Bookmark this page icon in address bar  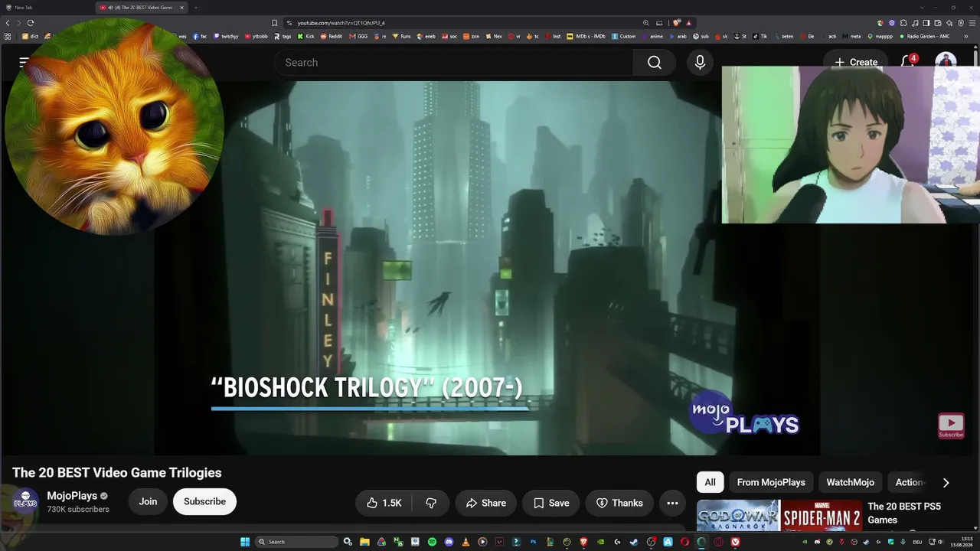(274, 23)
